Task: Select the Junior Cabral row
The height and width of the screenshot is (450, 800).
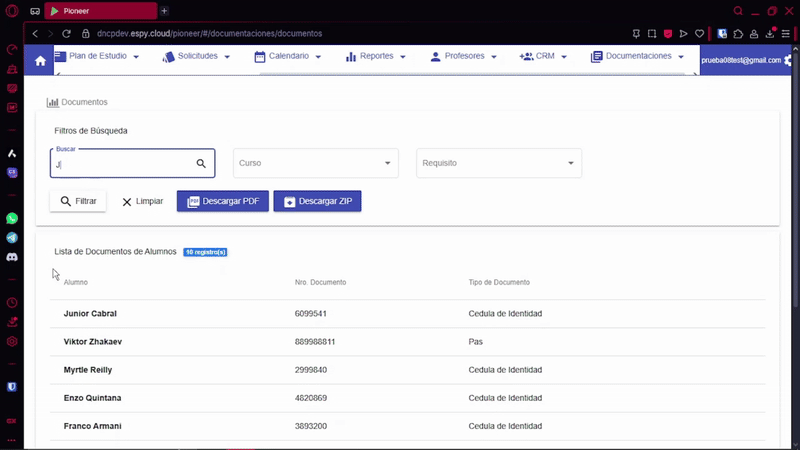Action: point(90,314)
